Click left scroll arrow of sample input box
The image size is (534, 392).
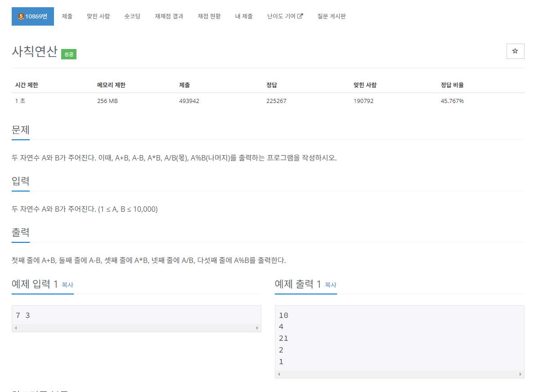[x=16, y=328]
